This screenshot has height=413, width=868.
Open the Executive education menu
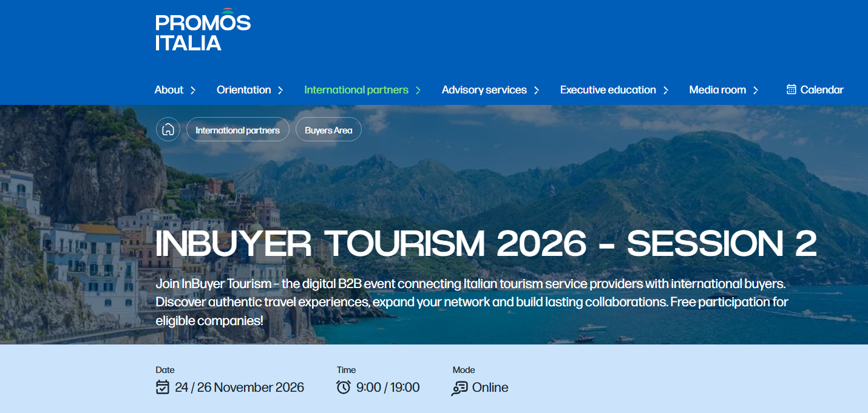(x=608, y=90)
